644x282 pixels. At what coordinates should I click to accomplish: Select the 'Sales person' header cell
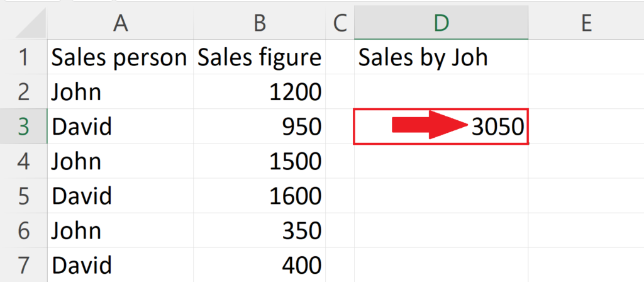(118, 59)
